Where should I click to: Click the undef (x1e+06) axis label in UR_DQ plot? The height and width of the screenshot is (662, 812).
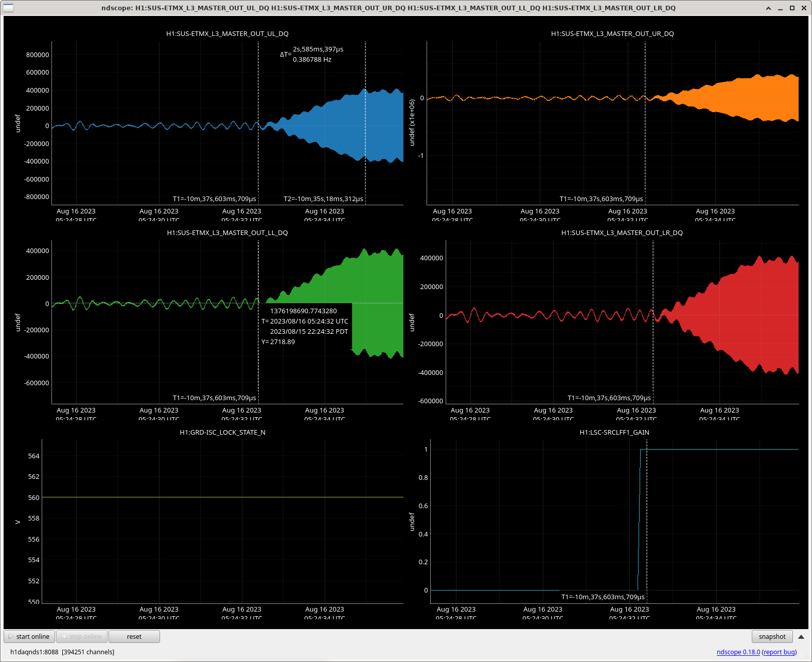pos(412,122)
